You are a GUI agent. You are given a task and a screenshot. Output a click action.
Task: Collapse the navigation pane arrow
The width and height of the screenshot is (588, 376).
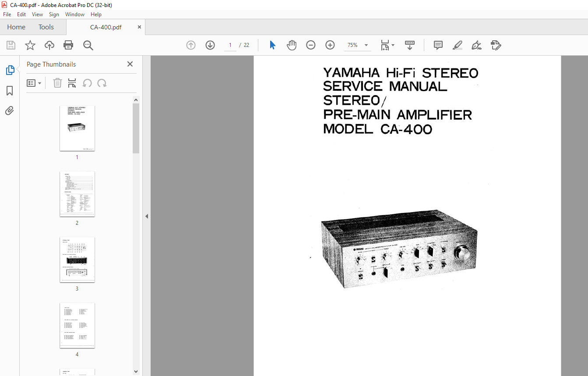click(147, 216)
